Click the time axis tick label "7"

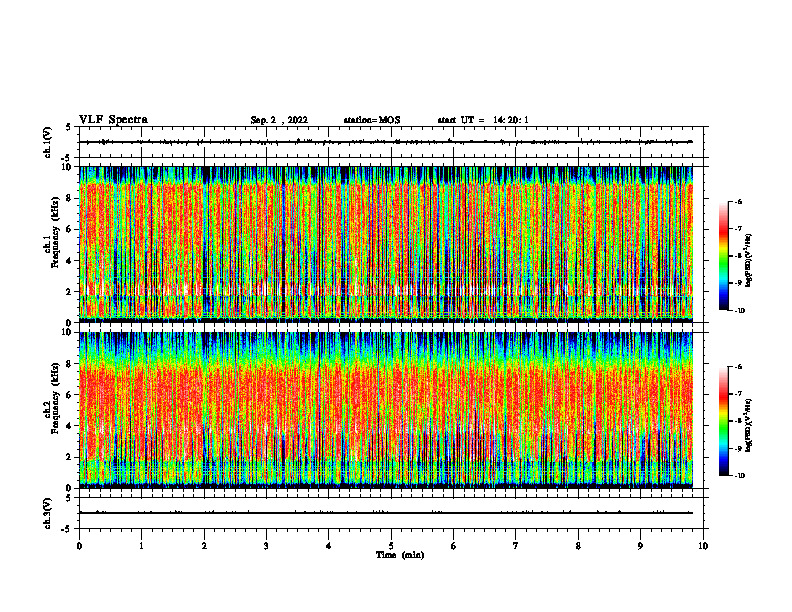pyautogui.click(x=516, y=546)
